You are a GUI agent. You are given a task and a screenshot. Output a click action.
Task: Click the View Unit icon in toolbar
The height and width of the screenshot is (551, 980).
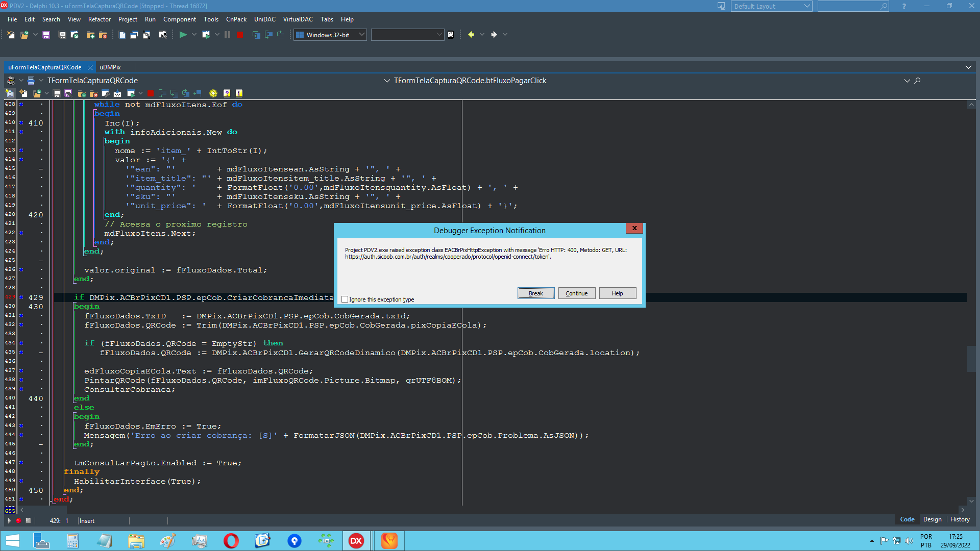(x=122, y=35)
